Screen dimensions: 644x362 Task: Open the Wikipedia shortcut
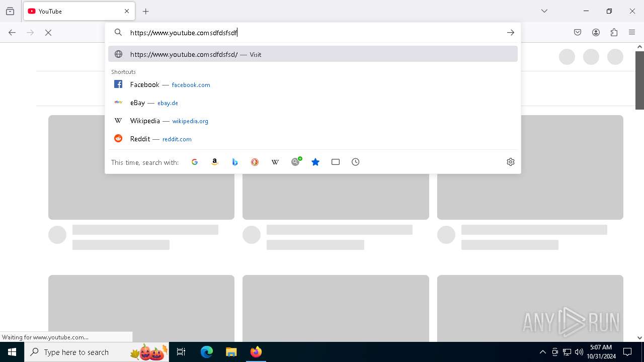coord(313,121)
